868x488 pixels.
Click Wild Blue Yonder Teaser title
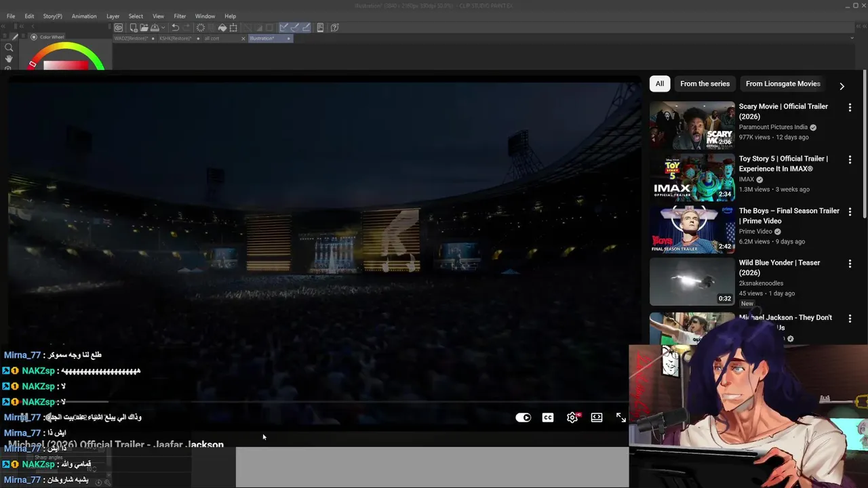click(x=779, y=268)
